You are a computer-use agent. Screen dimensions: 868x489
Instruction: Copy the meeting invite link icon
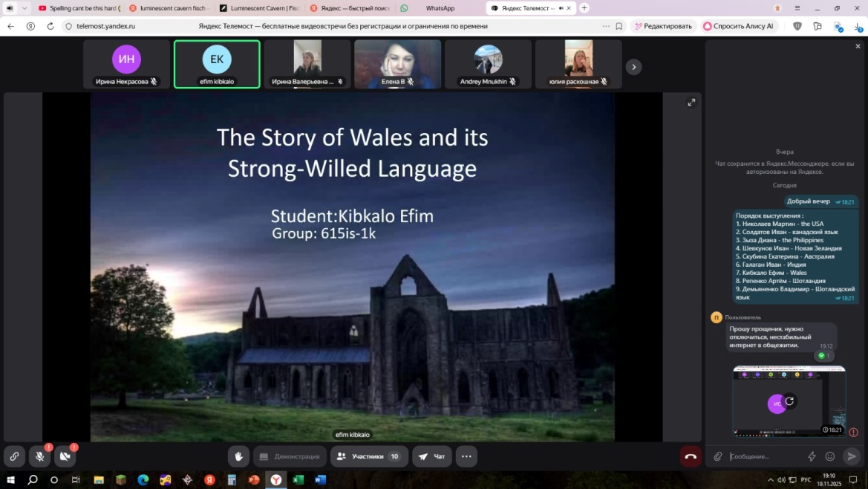point(14,456)
